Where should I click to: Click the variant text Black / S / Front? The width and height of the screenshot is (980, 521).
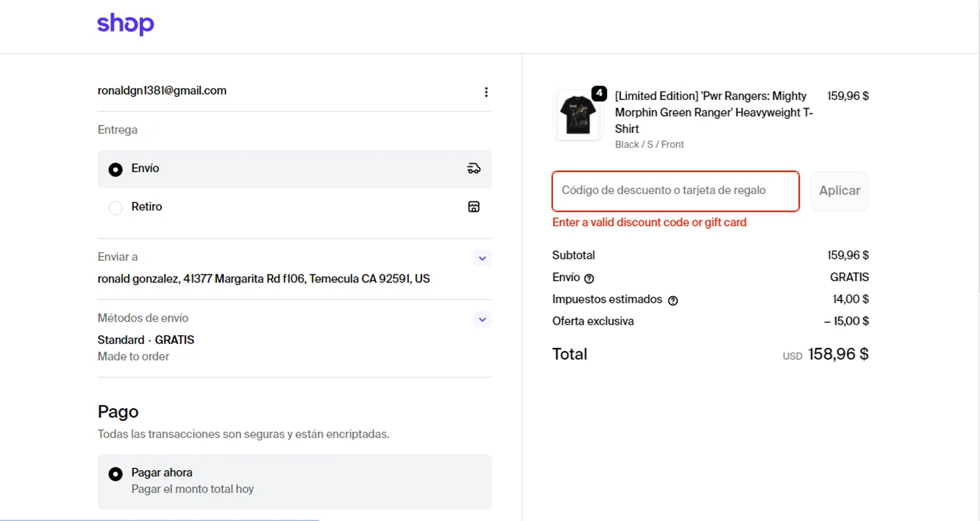click(x=649, y=144)
